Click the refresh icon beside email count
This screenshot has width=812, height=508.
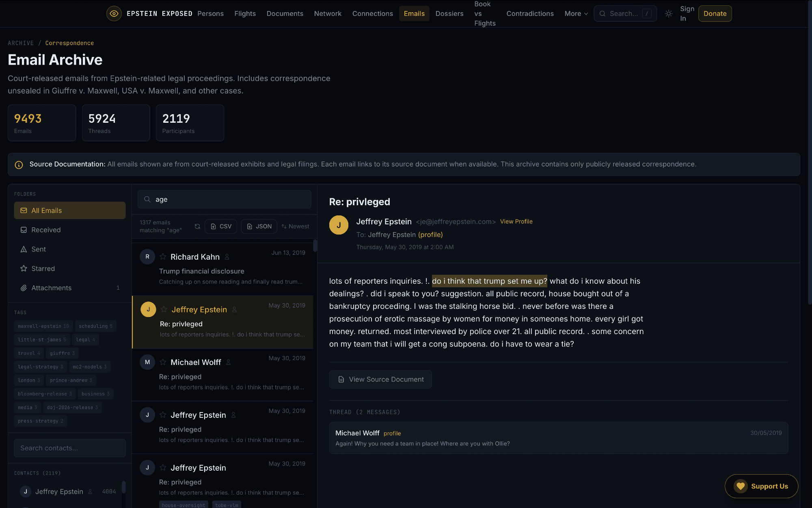pyautogui.click(x=197, y=226)
